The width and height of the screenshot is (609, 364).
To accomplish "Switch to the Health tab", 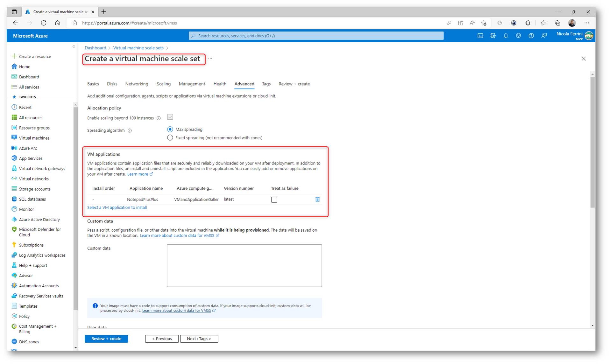I will [x=220, y=84].
